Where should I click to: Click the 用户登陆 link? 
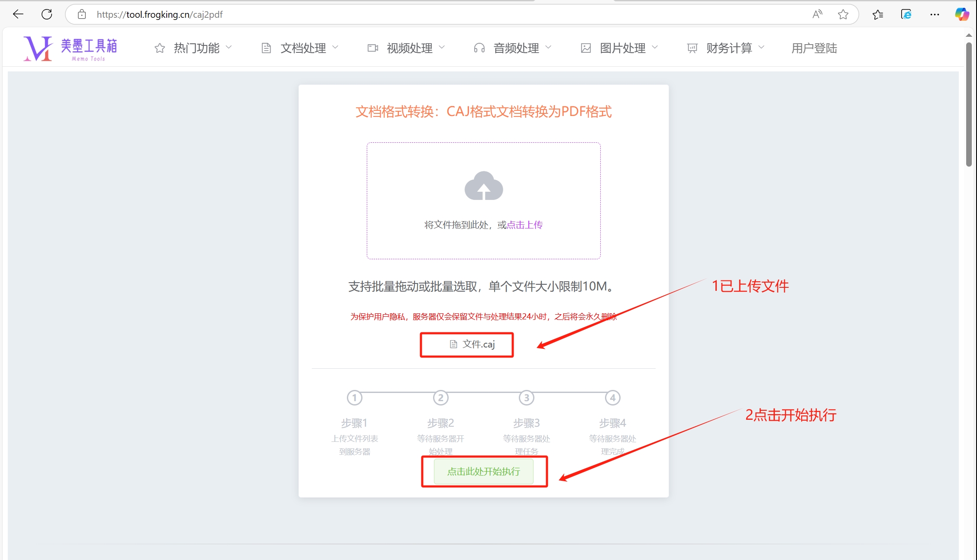814,48
